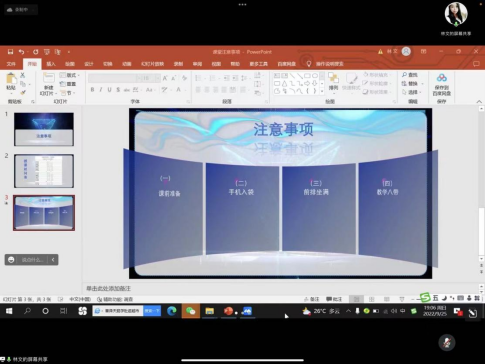Click the Undo arrow icon

pos(21,52)
